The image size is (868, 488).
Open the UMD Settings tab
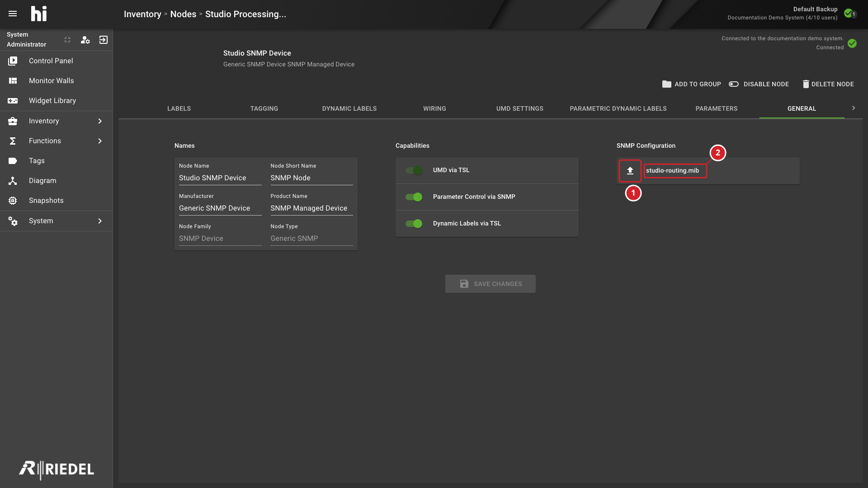coord(520,108)
